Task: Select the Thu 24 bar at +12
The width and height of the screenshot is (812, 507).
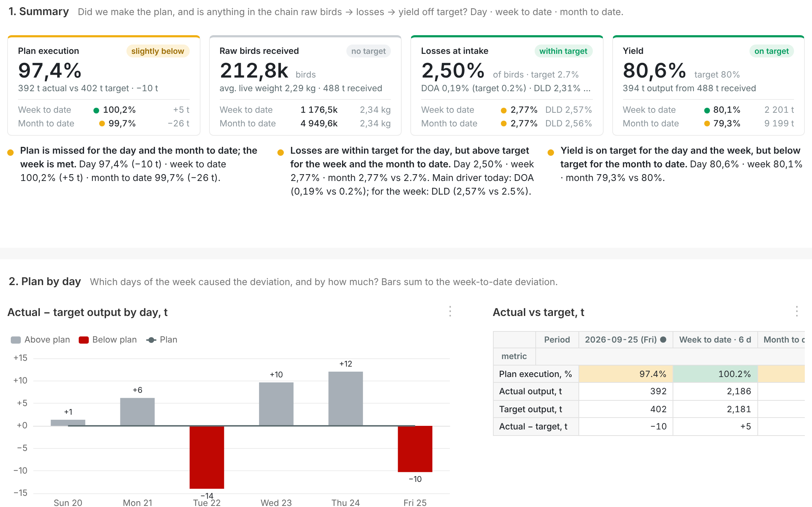Action: click(346, 399)
